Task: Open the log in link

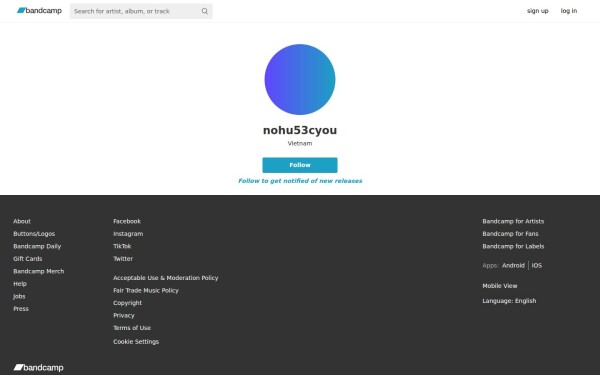Action: point(569,11)
